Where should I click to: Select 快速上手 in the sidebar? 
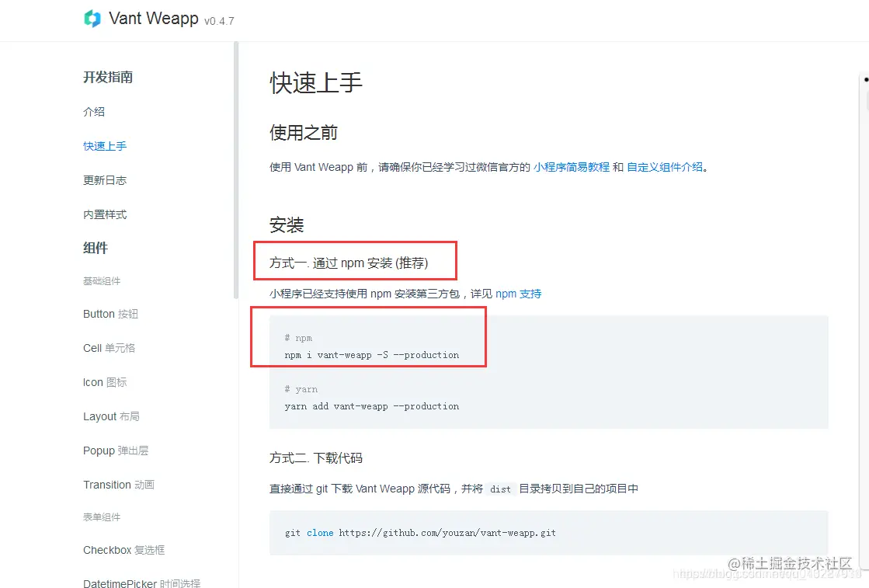105,146
